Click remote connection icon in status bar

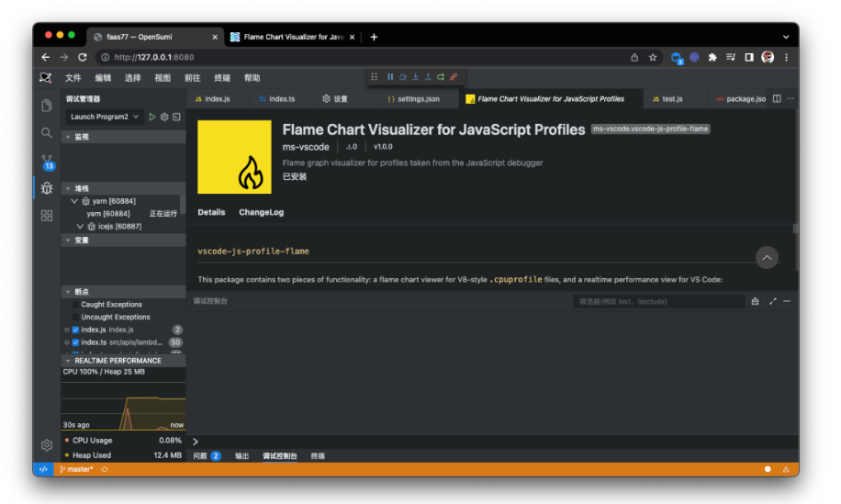point(43,469)
